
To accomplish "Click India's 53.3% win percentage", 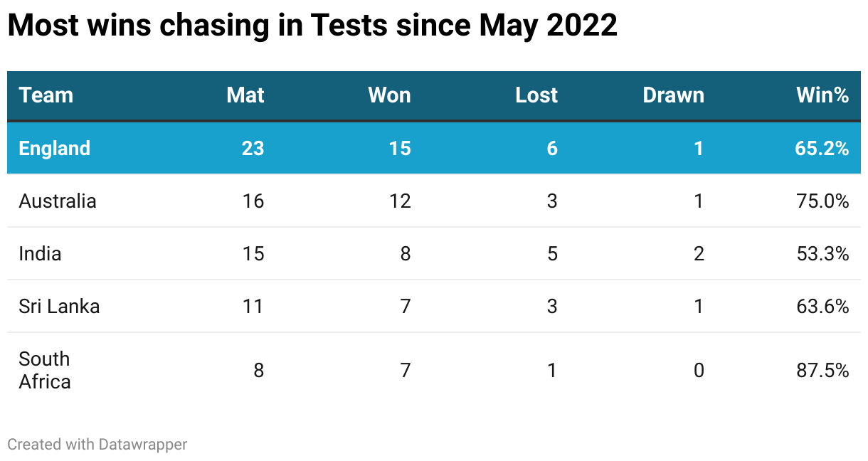I will pos(822,253).
